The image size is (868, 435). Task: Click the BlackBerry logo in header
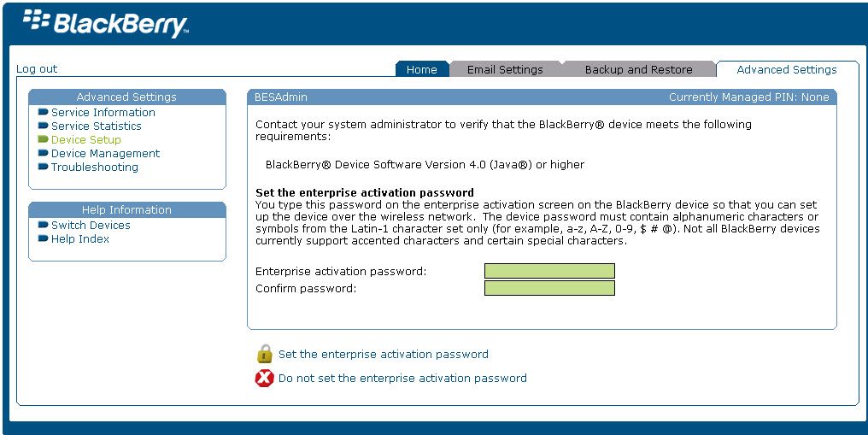pos(105,23)
